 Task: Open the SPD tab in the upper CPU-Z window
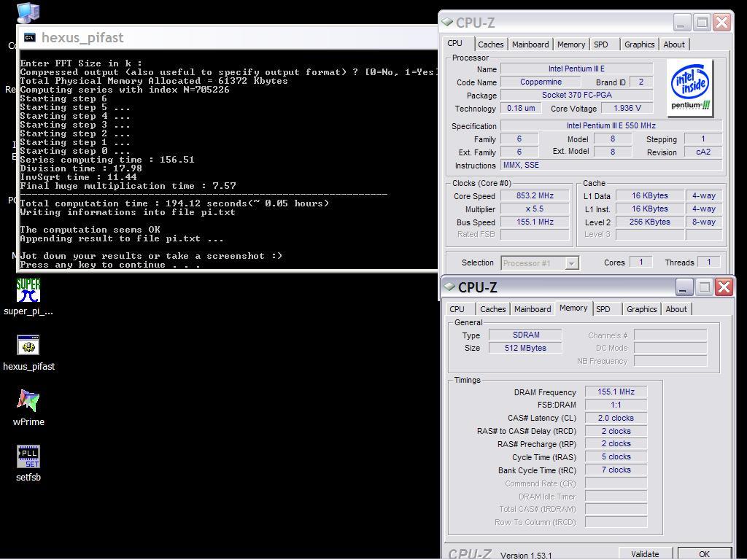pyautogui.click(x=601, y=44)
